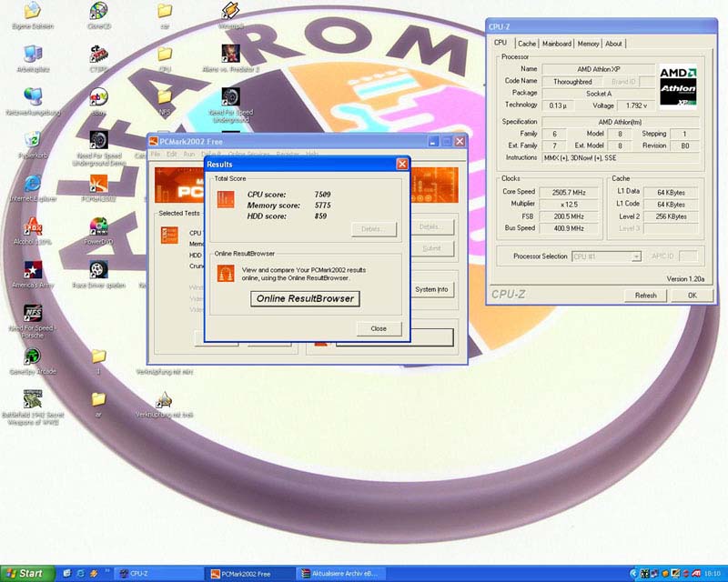Image resolution: width=728 pixels, height=582 pixels.
Task: Click the Refresh button in CPU-Z
Action: click(645, 296)
